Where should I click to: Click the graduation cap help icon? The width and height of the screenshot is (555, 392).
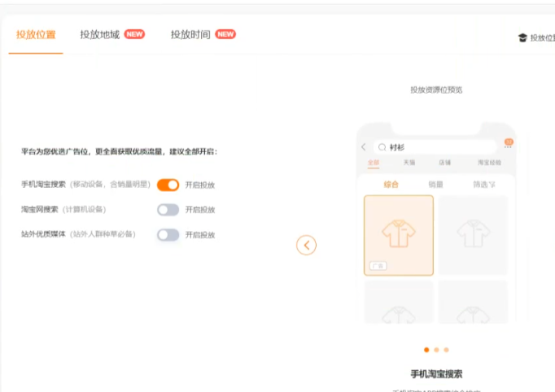pyautogui.click(x=522, y=37)
